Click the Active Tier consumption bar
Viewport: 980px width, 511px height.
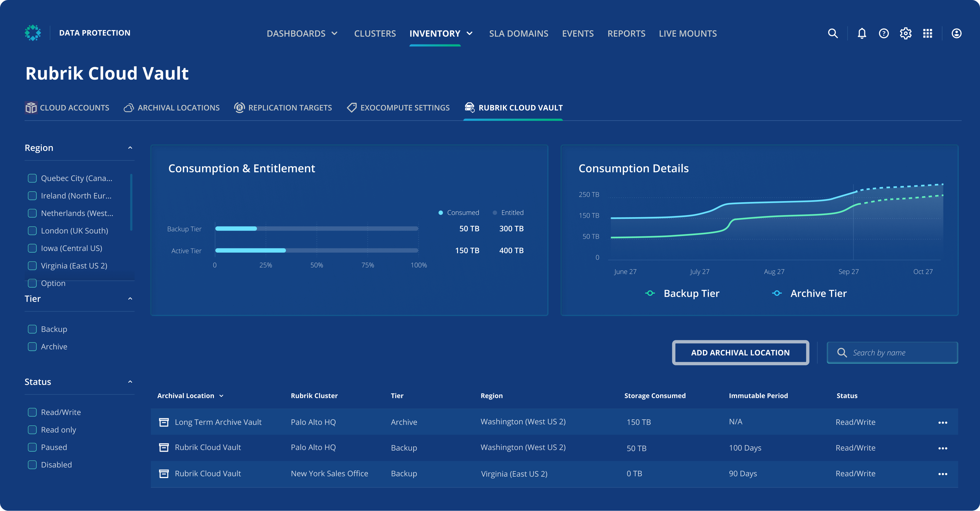tap(317, 250)
